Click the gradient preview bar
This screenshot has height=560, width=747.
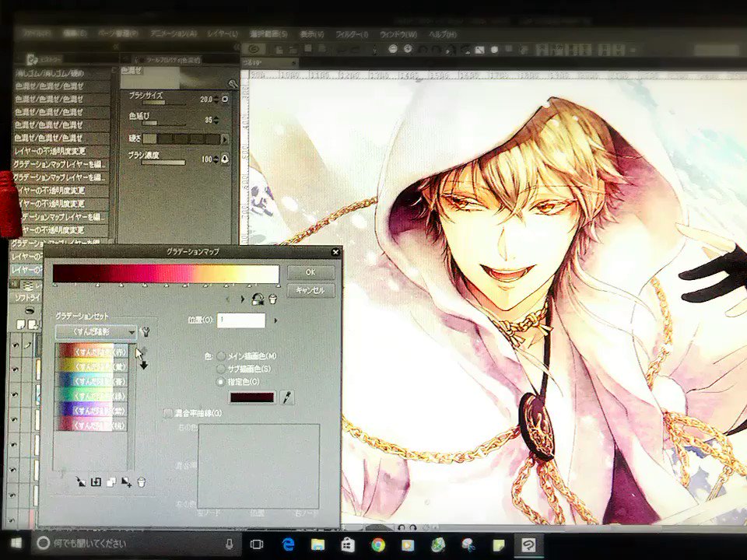166,274
